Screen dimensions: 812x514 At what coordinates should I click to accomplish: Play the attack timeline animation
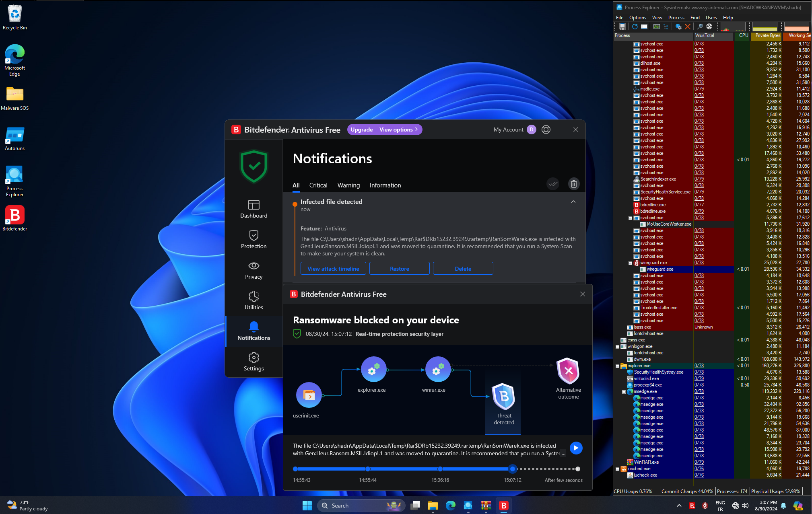click(576, 448)
